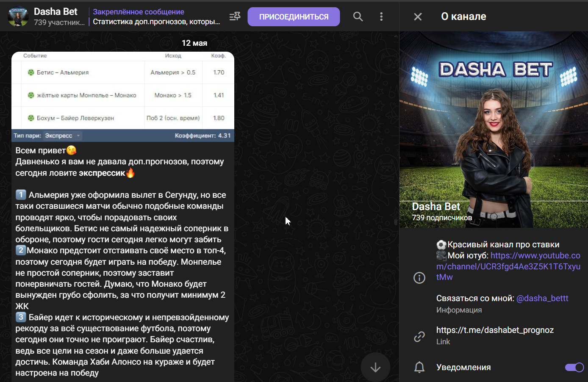Viewport: 588px width, 382px height.
Task: Click the Уведомления label
Action: pyautogui.click(x=463, y=367)
